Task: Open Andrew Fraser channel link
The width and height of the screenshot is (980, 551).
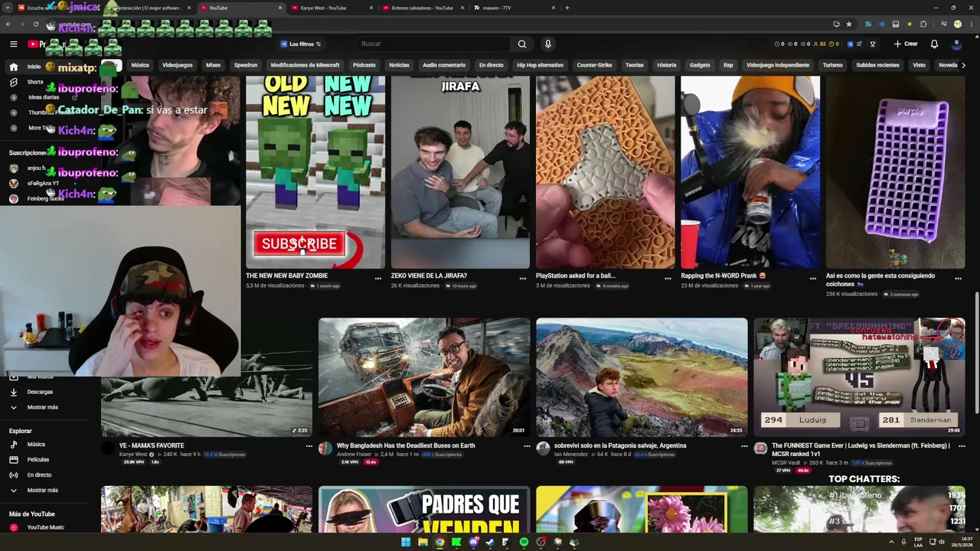Action: point(354,455)
